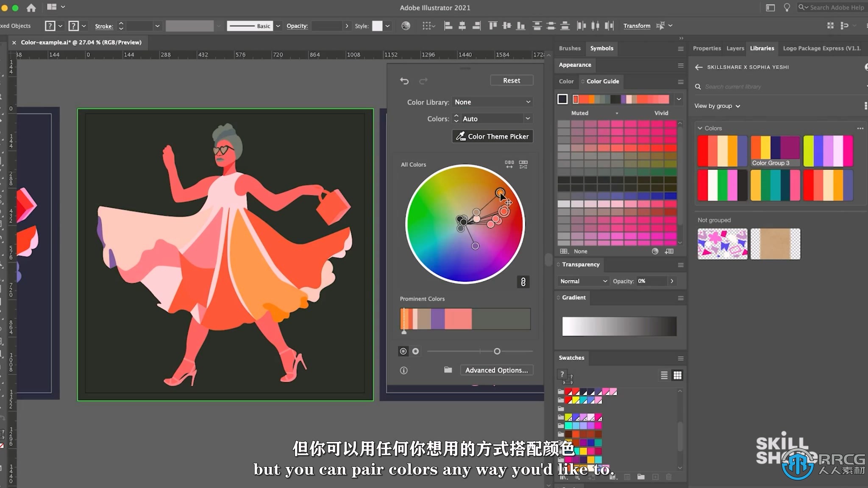Switch to the Properties tab

tap(707, 48)
